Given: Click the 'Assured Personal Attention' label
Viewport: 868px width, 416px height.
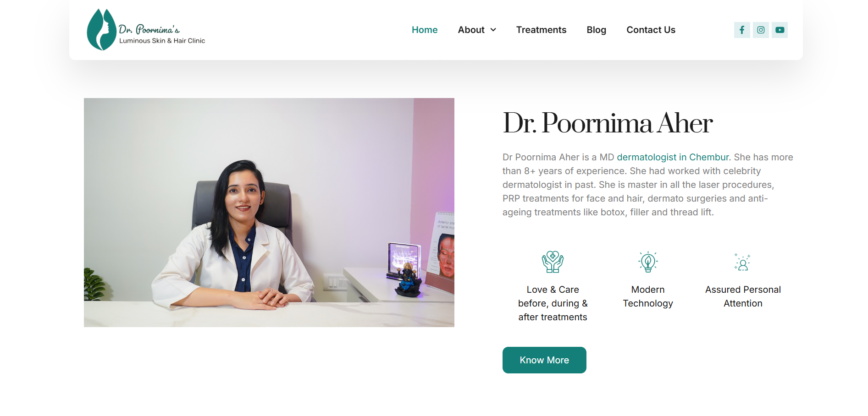Looking at the screenshot, I should point(743,296).
